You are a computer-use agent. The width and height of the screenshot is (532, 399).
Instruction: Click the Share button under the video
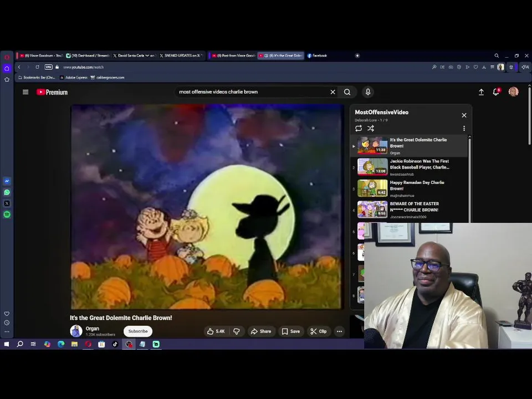261,331
